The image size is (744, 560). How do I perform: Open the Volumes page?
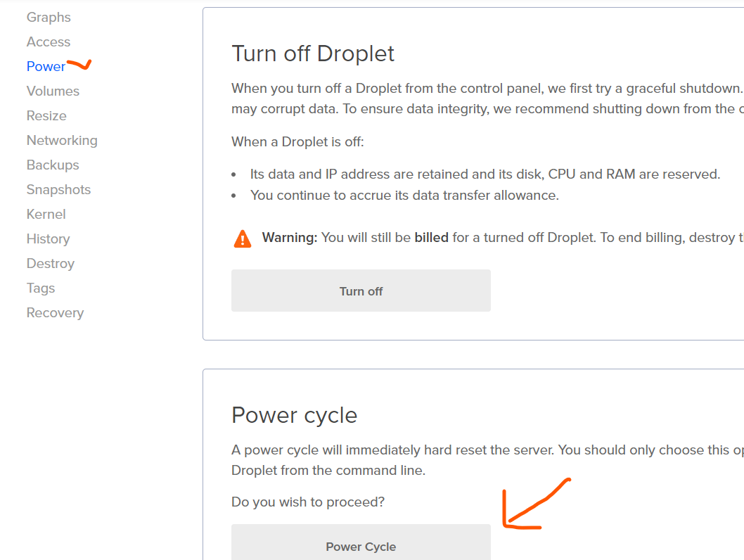pos(53,91)
